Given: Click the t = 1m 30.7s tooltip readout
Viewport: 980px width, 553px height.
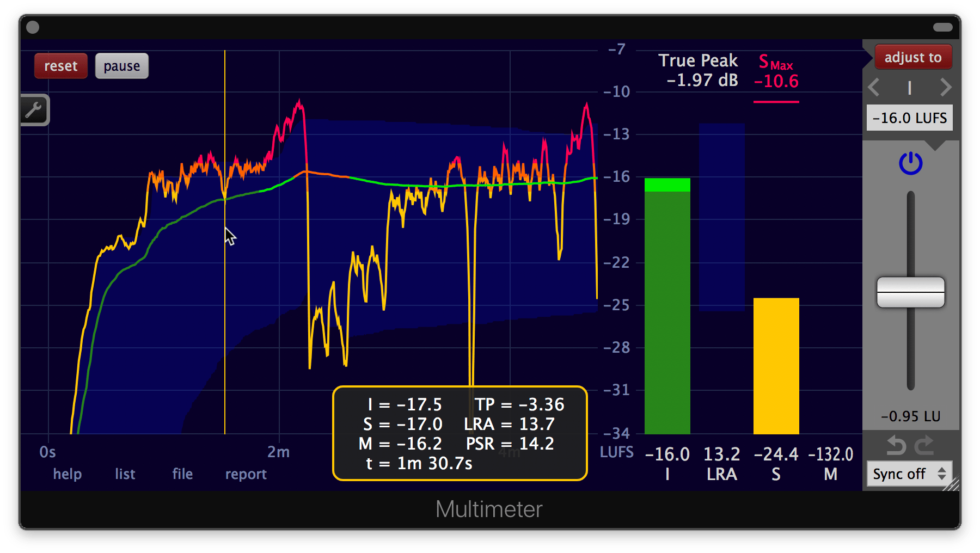Looking at the screenshot, I should (419, 463).
